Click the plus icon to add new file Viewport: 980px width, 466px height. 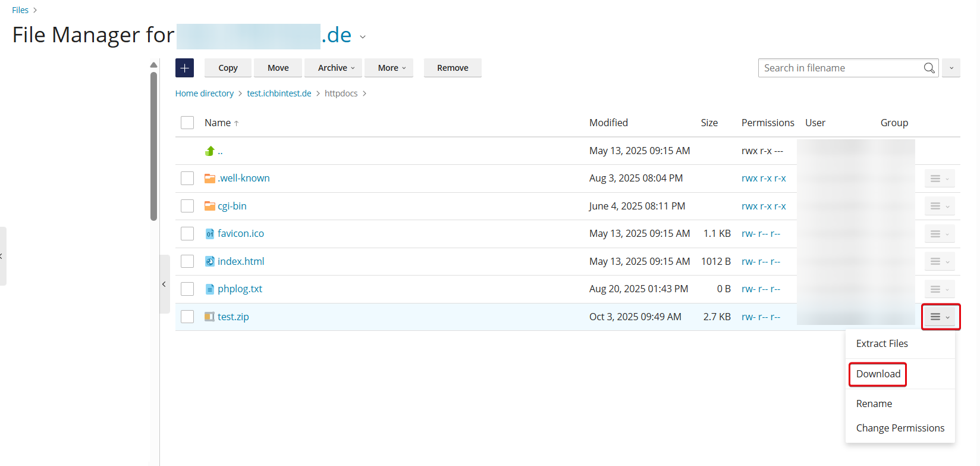(184, 68)
